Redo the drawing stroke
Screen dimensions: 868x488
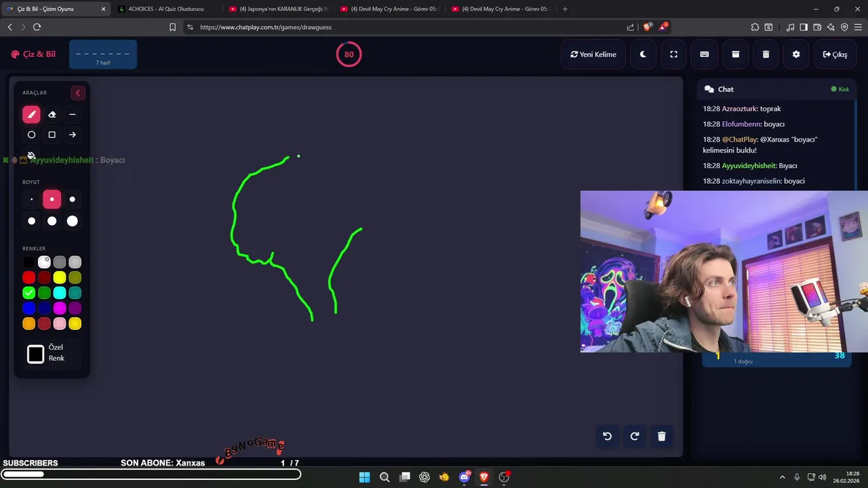pos(635,436)
